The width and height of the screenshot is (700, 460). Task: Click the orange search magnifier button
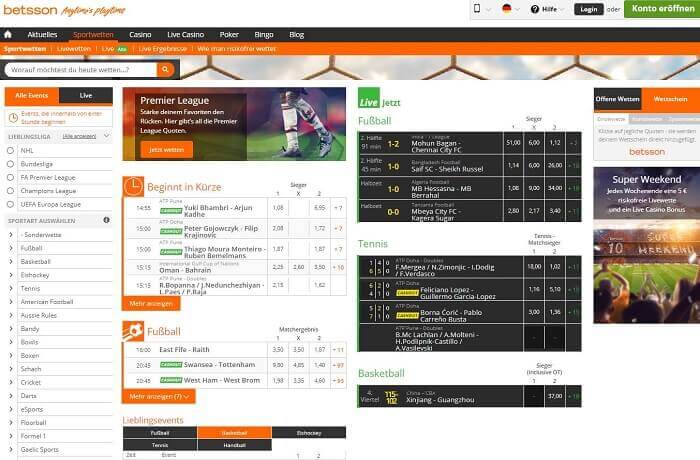point(165,70)
